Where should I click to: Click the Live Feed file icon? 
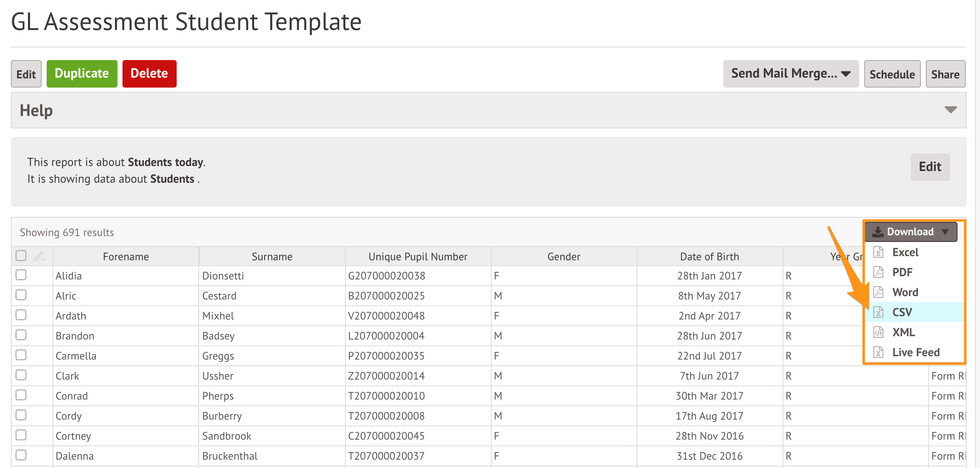(x=878, y=352)
